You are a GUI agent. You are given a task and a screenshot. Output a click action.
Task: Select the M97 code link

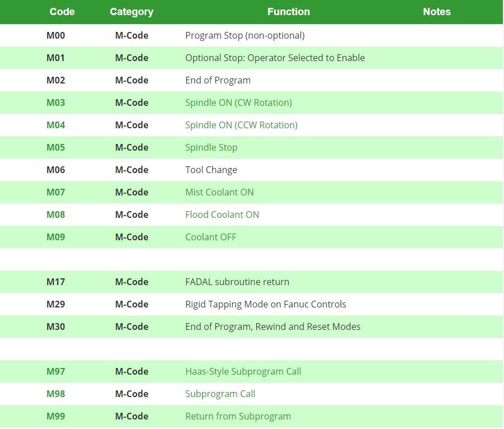click(56, 371)
